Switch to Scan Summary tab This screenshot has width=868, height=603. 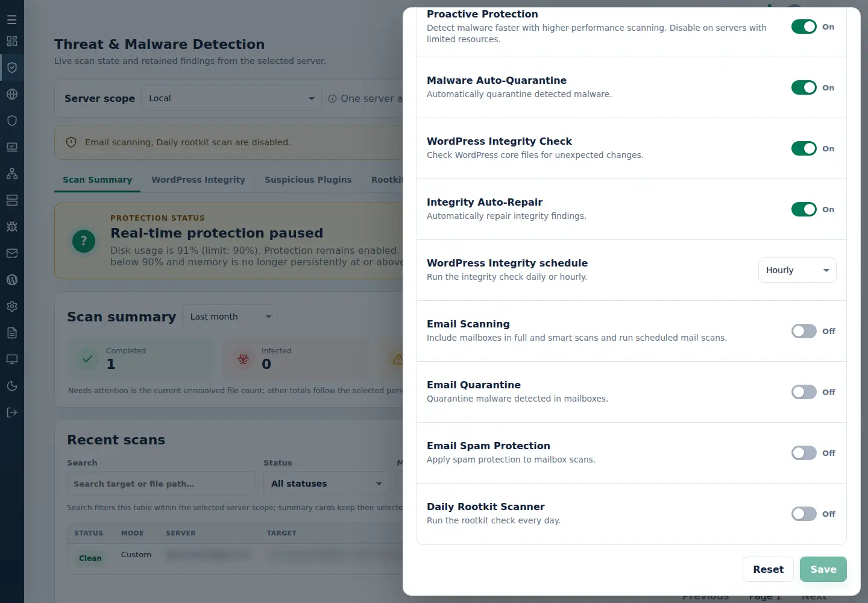click(97, 180)
